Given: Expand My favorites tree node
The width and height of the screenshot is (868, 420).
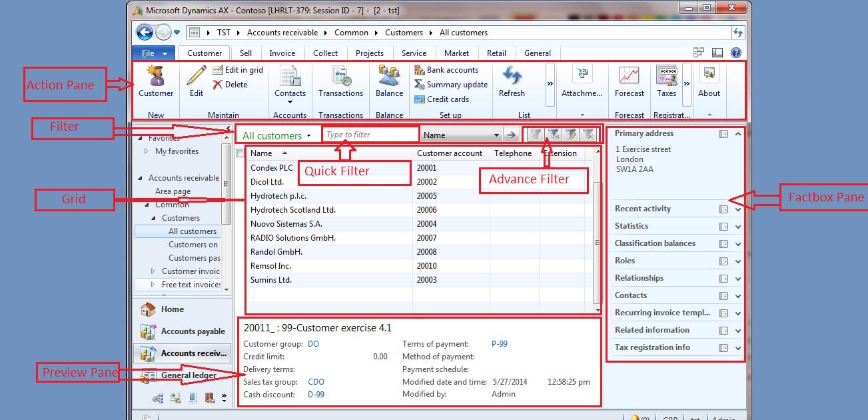Looking at the screenshot, I should coord(147,151).
